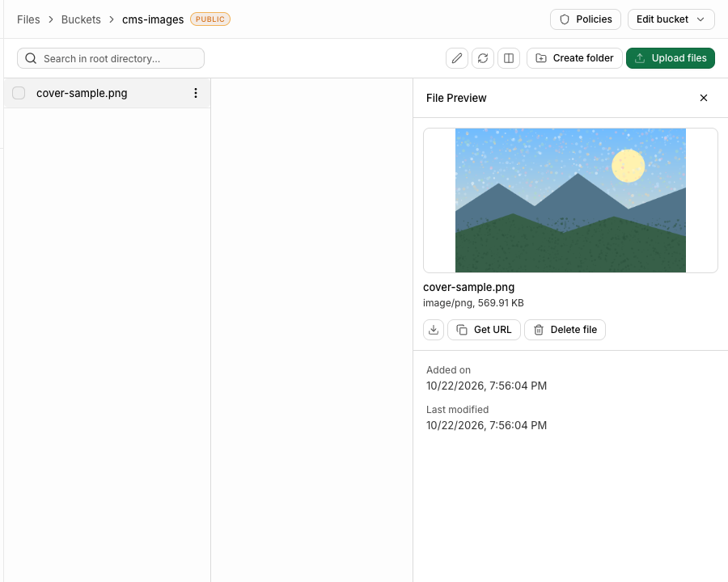Click the cover-sample.png title in File Preview
The image size is (728, 582).
[x=468, y=287]
